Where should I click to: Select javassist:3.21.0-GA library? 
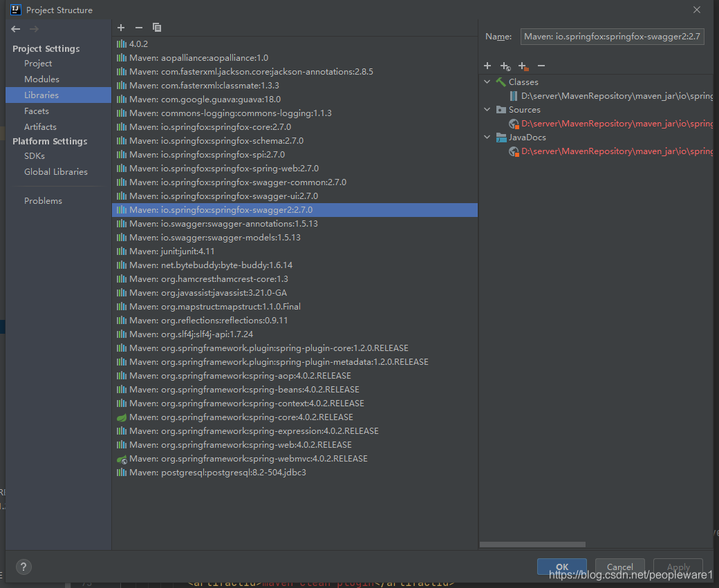[295, 292]
